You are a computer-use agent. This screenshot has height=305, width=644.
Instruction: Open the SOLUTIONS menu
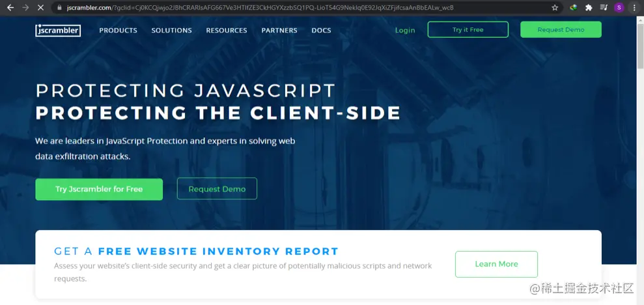[x=172, y=31]
